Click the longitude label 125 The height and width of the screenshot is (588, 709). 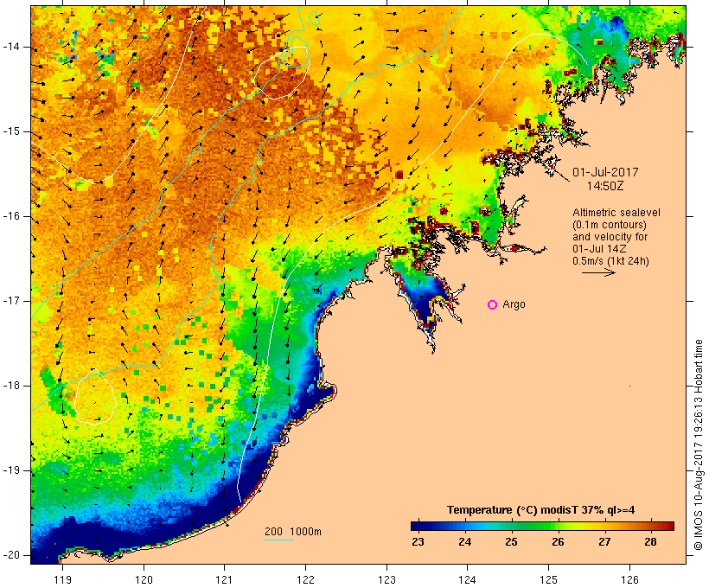click(x=548, y=579)
